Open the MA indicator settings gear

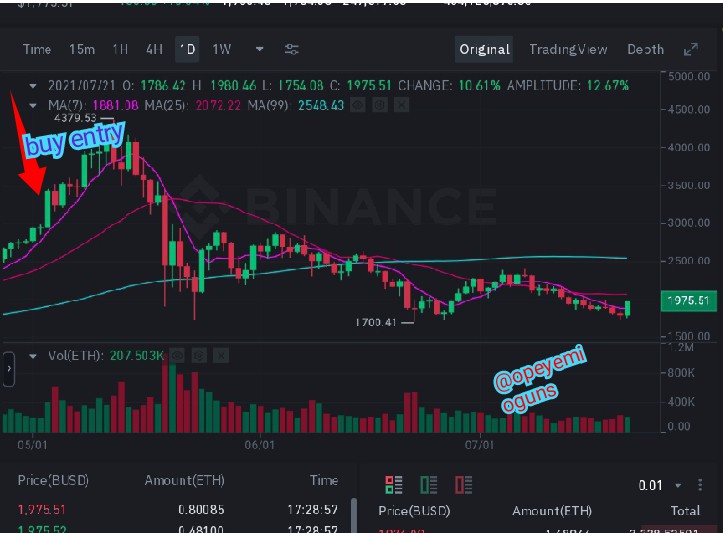click(379, 106)
